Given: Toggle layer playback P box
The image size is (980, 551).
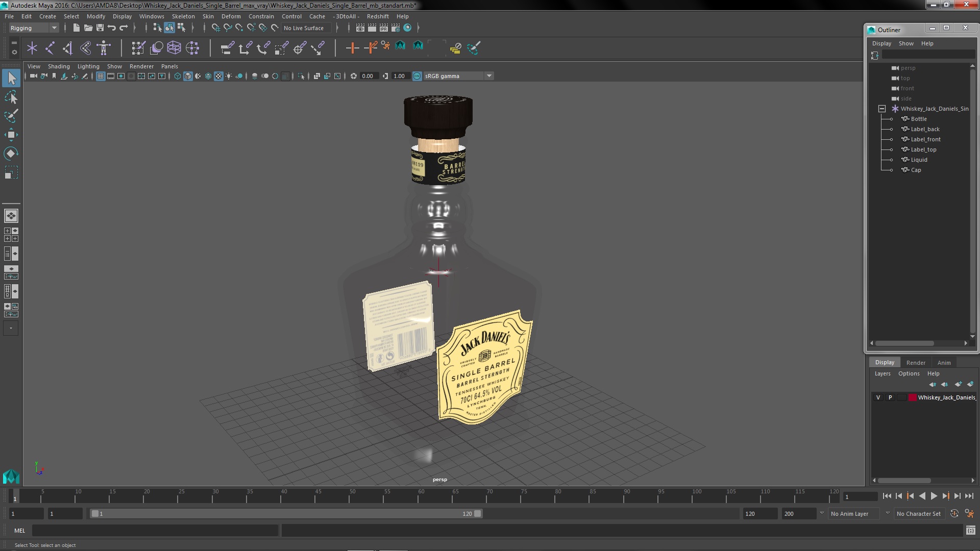Looking at the screenshot, I should click(890, 397).
